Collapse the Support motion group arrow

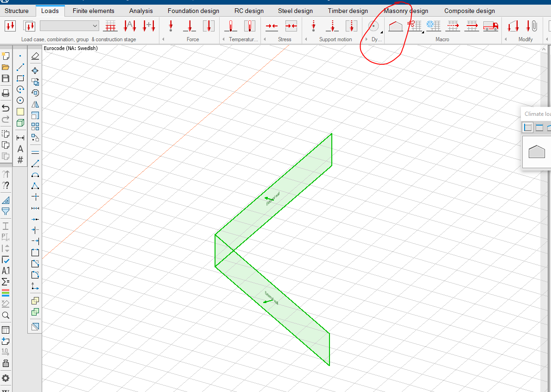coord(306,39)
